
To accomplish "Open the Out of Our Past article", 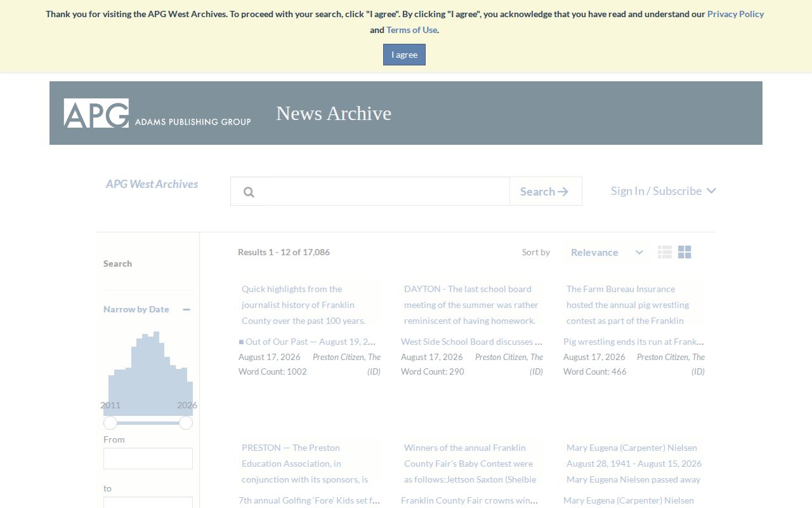I will pos(307,342).
